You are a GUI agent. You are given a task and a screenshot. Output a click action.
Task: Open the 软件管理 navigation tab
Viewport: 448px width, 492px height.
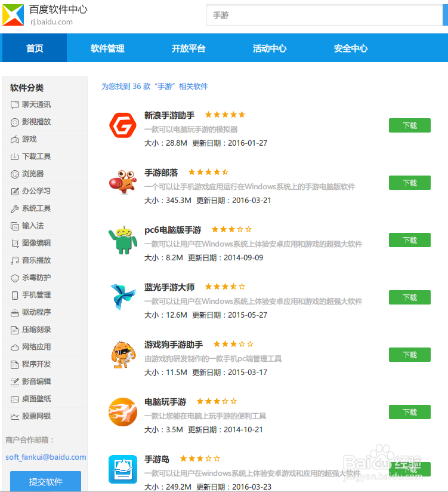[107, 48]
